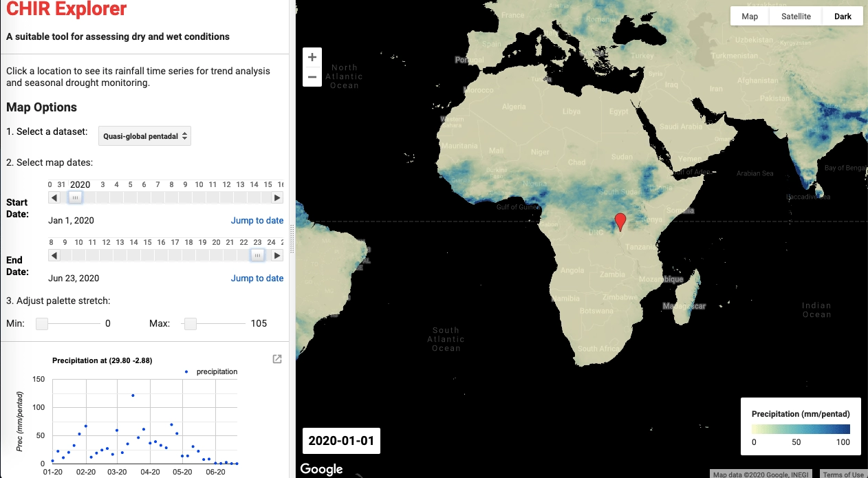868x478 pixels.
Task: Click the panel divider resize handle
Action: tap(292, 239)
